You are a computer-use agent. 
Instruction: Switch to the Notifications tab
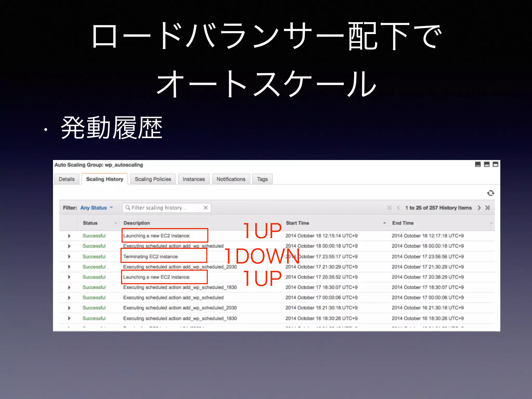tap(231, 179)
